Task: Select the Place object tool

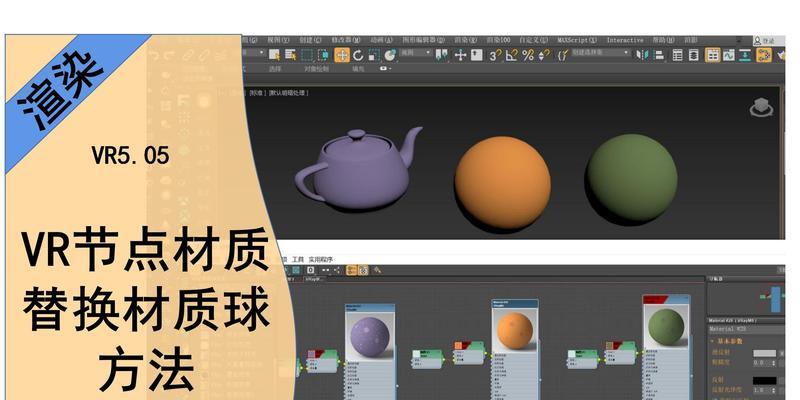Action: (x=390, y=55)
